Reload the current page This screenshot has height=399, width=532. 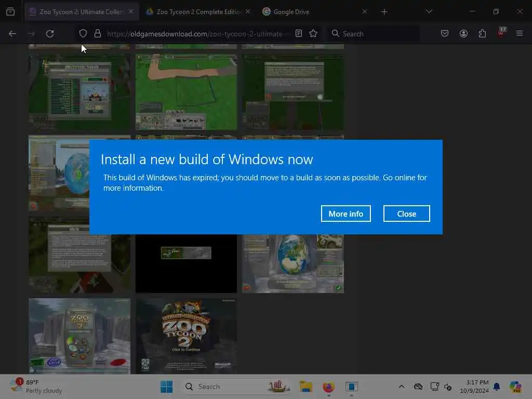50,34
